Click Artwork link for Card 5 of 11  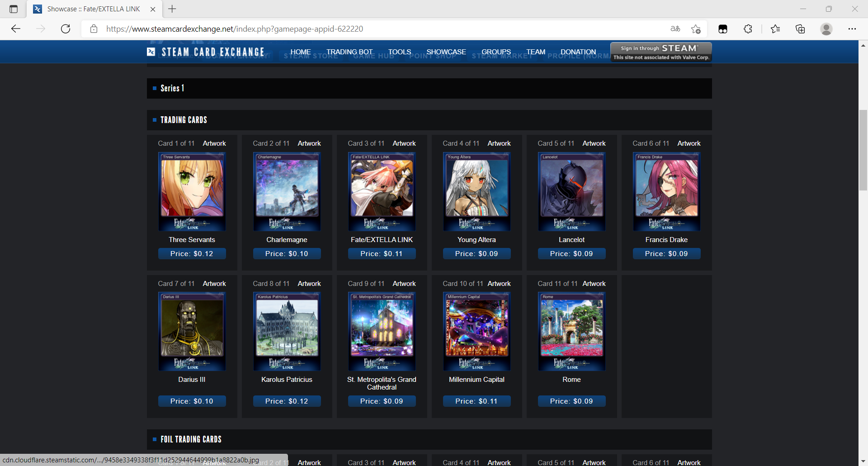click(x=594, y=143)
